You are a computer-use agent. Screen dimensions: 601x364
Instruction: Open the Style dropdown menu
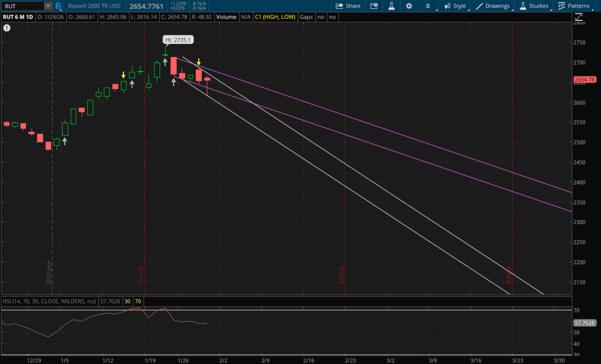pos(455,6)
